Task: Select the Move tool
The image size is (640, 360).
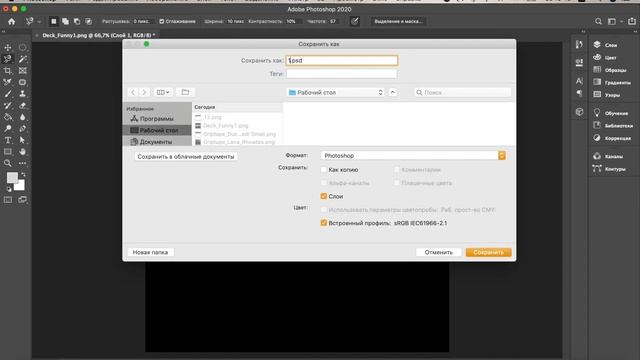Action: 8,47
